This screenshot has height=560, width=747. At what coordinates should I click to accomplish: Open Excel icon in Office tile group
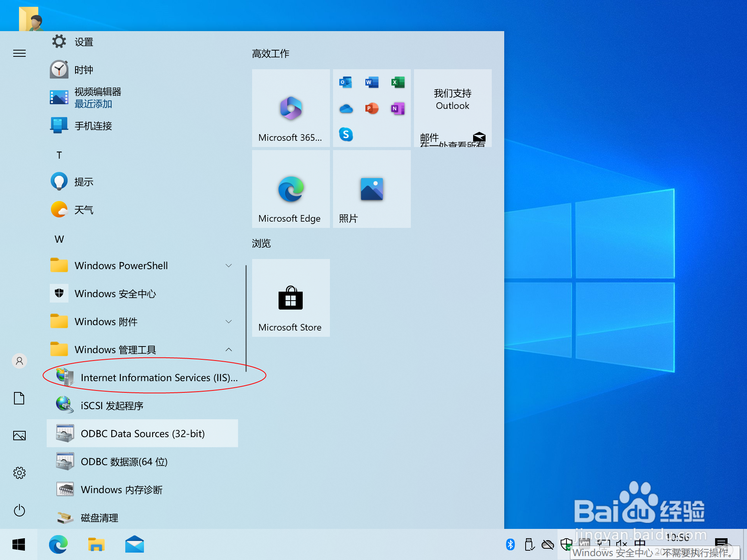coord(398,82)
